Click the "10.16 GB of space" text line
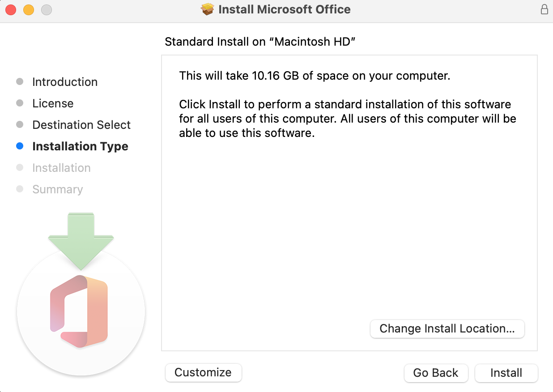This screenshot has height=392, width=553. click(314, 76)
